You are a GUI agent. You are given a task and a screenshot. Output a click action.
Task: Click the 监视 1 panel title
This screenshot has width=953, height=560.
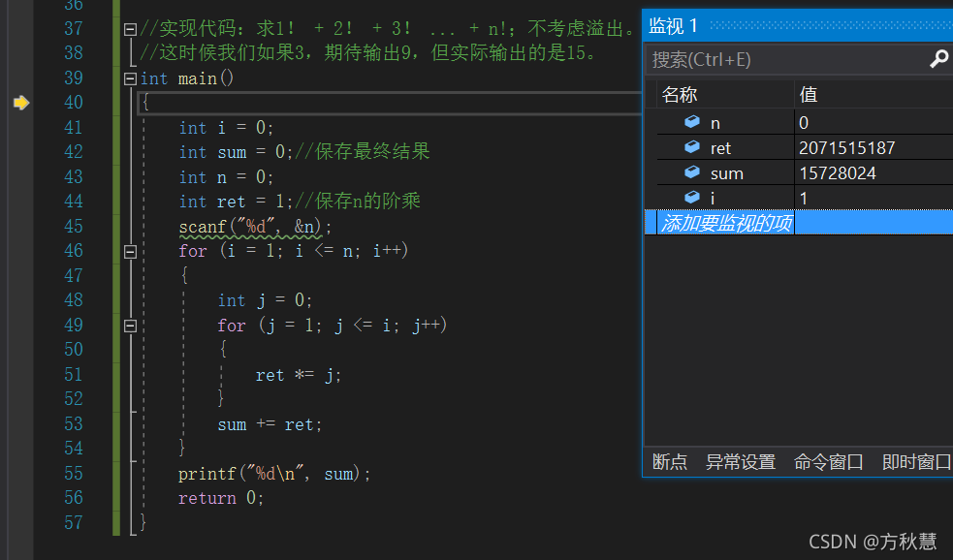point(673,25)
